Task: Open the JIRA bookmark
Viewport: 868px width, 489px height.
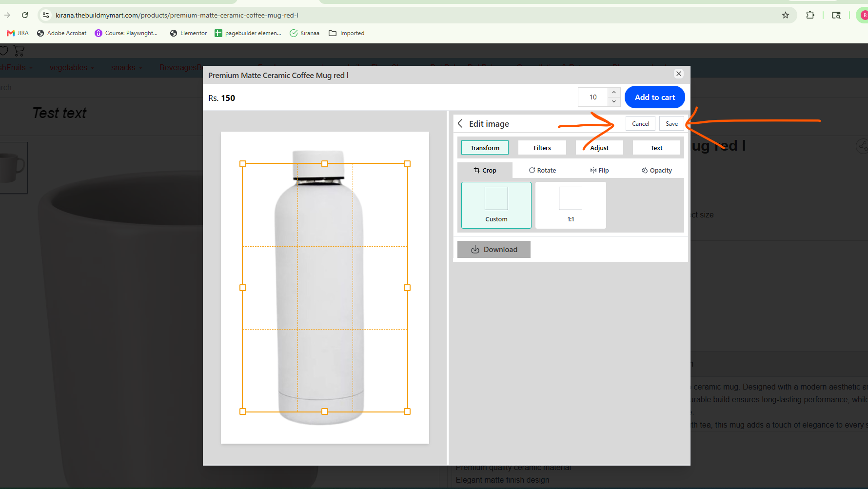Action: click(x=18, y=33)
